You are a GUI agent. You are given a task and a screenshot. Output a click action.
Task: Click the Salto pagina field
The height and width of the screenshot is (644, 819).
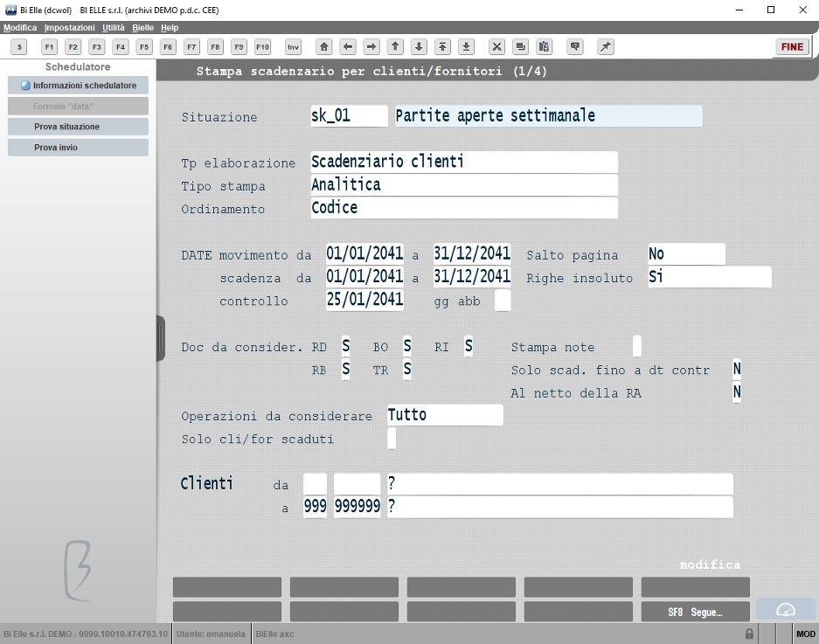pos(686,253)
